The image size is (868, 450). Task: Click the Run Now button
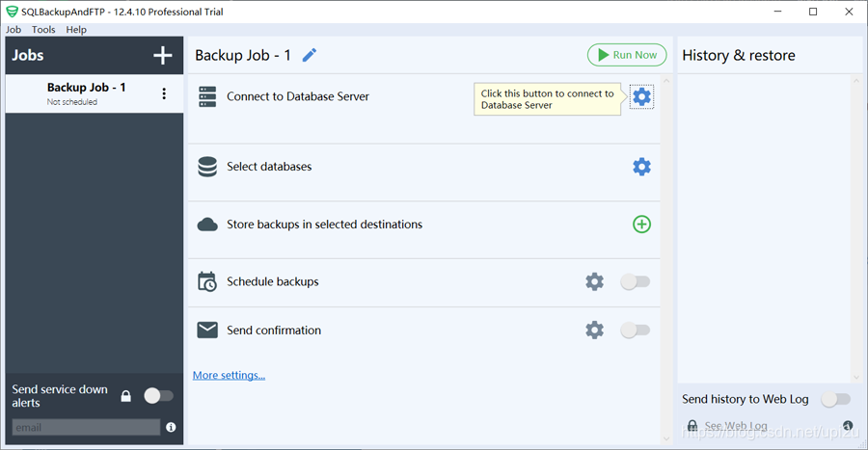[627, 55]
